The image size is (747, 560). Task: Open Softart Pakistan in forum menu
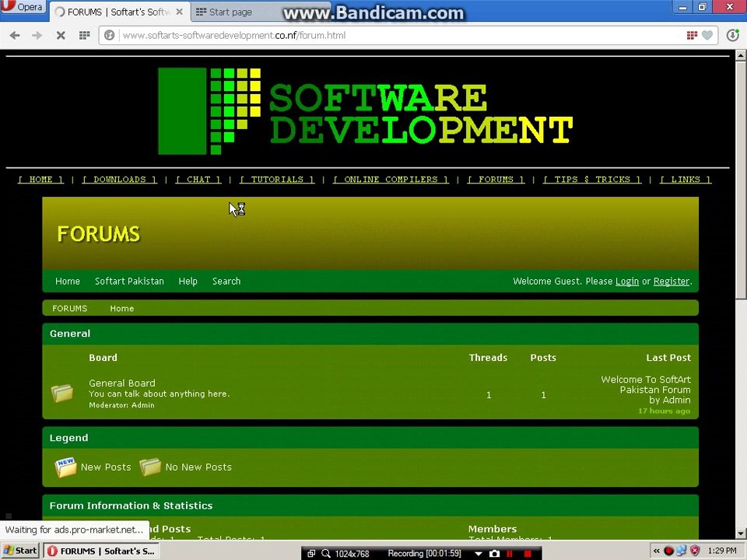[129, 281]
